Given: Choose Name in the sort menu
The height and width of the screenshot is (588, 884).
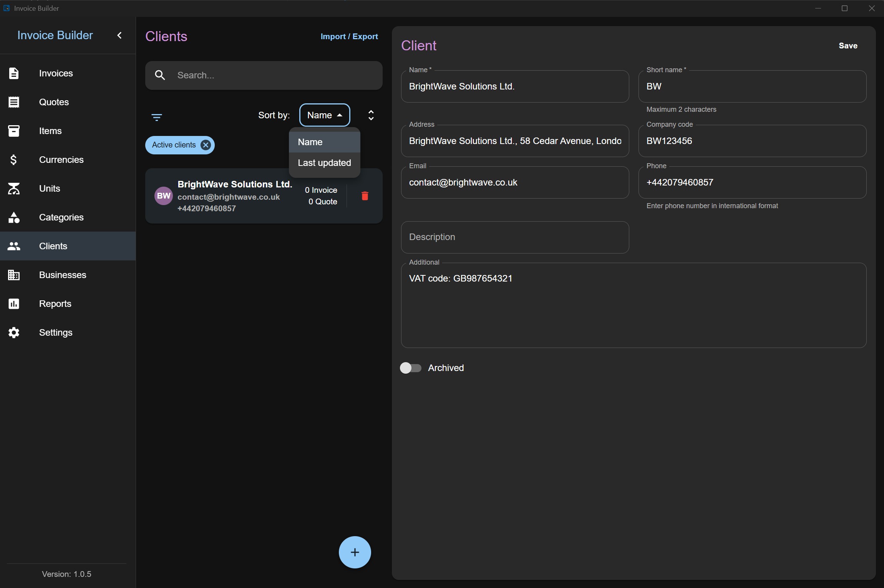Looking at the screenshot, I should click(x=325, y=142).
